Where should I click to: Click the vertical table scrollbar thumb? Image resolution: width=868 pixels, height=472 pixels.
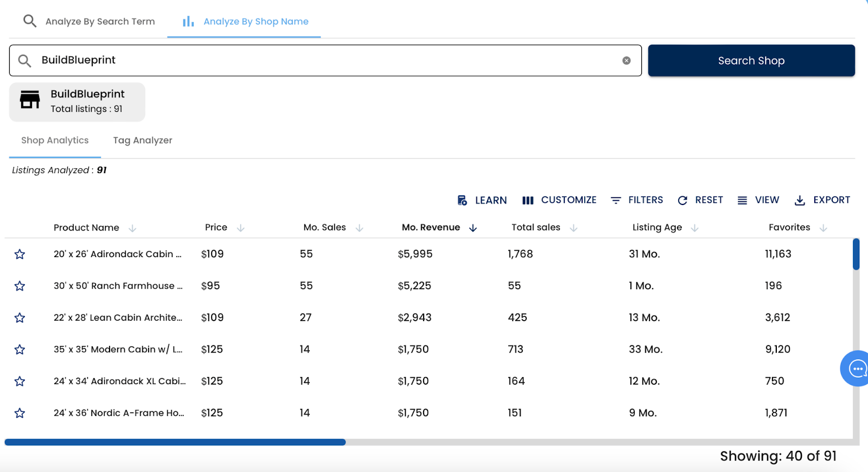tap(856, 254)
